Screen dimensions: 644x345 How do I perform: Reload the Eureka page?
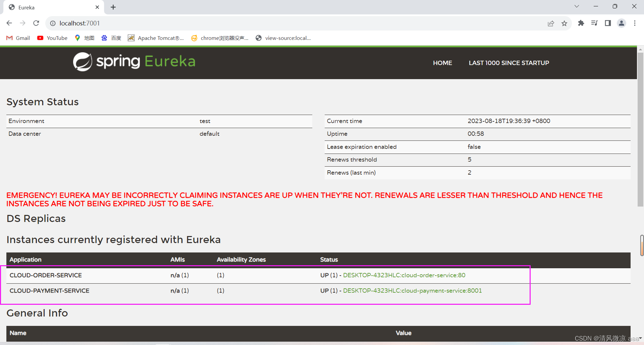(x=36, y=23)
